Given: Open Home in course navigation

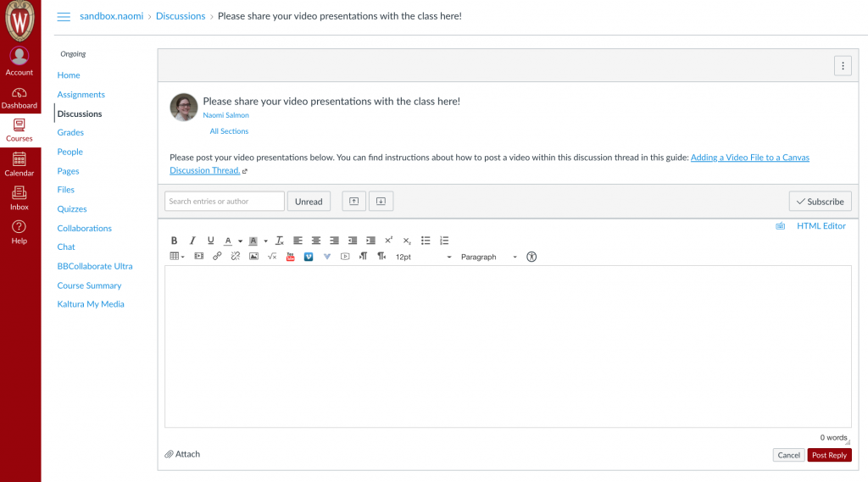Looking at the screenshot, I should tap(69, 75).
